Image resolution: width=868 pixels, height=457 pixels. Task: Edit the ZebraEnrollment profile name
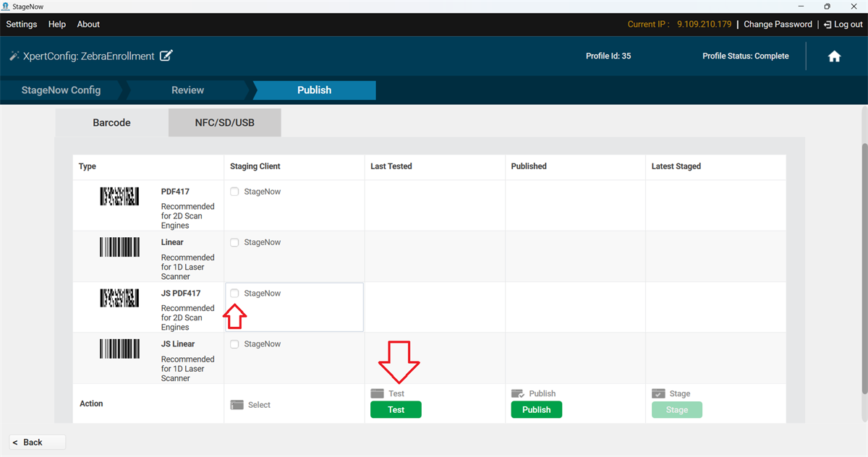[x=166, y=56]
